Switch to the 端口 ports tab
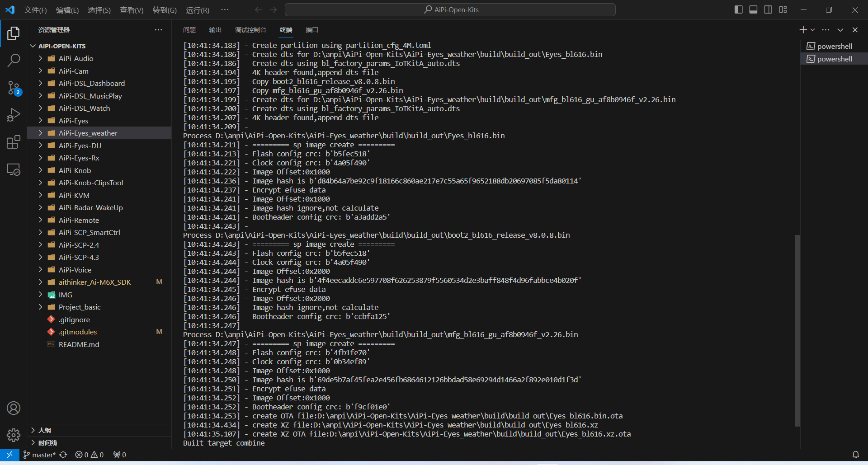This screenshot has width=868, height=465. click(x=312, y=30)
